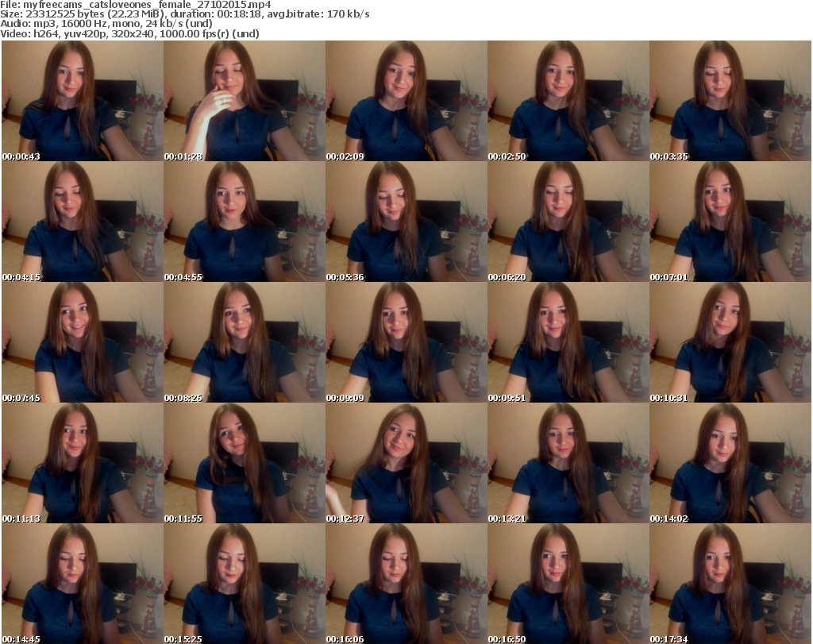Click the frame stamped 00:04:55

coord(245,222)
